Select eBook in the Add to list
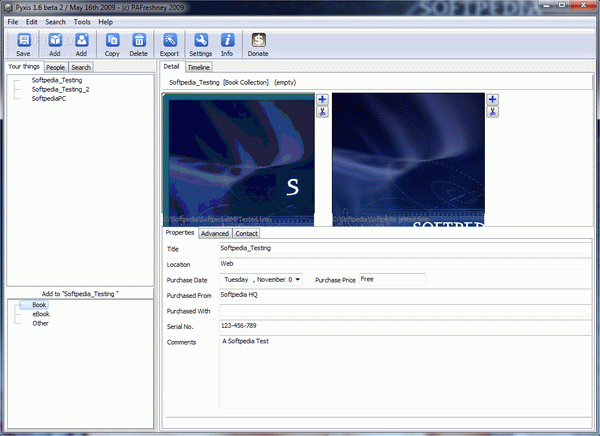The width and height of the screenshot is (600, 436). click(x=41, y=314)
